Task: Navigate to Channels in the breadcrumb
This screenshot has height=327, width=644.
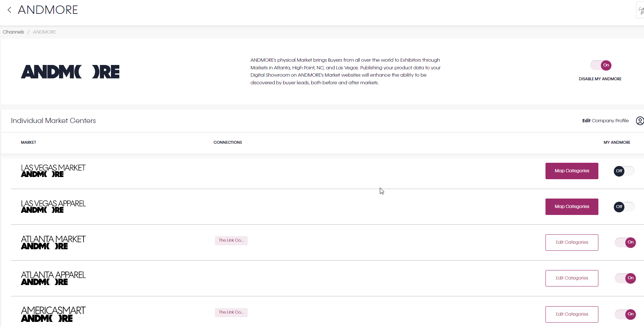Action: point(14,32)
